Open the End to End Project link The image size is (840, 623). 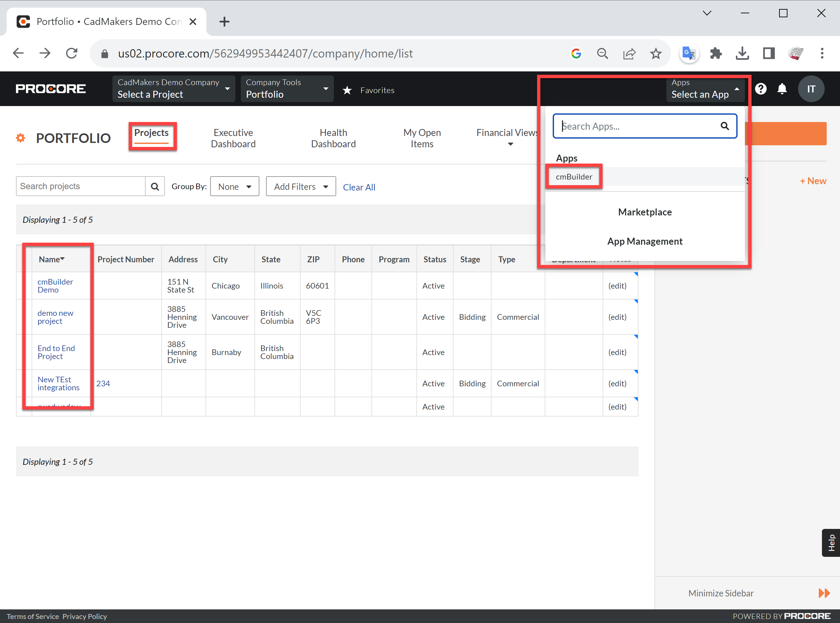coord(56,352)
